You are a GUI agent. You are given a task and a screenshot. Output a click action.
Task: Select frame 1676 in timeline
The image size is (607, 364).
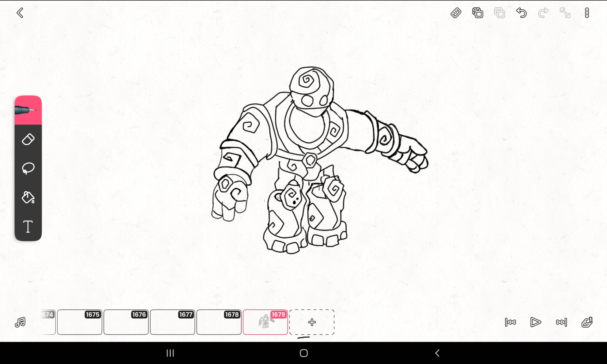pyautogui.click(x=126, y=322)
